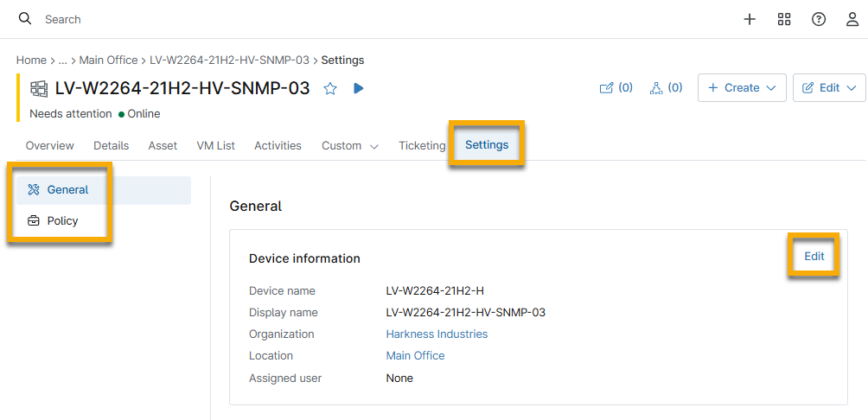Viewport: 868px width, 420px height.
Task: Open the Main Office location link
Action: 415,356
